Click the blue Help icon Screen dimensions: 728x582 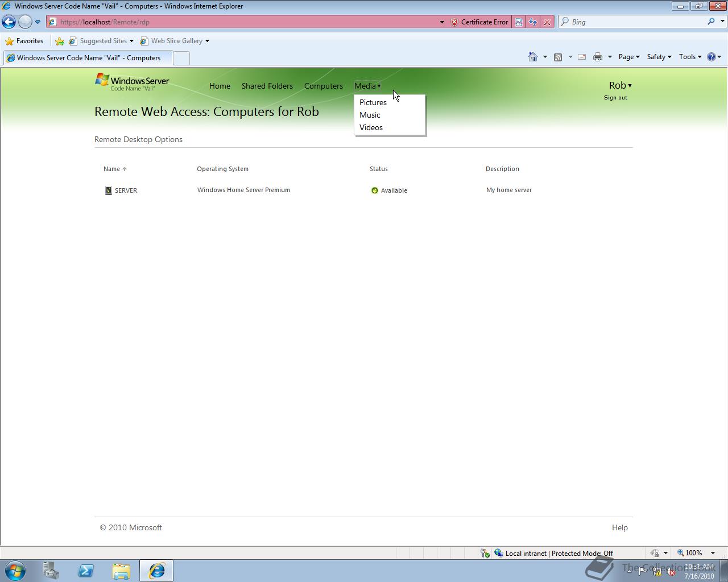[712, 57]
